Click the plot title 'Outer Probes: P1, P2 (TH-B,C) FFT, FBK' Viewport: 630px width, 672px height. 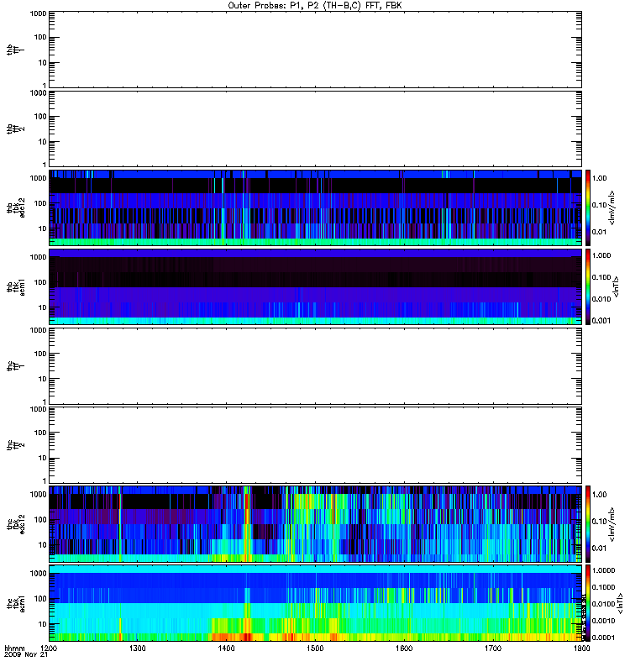click(315, 6)
